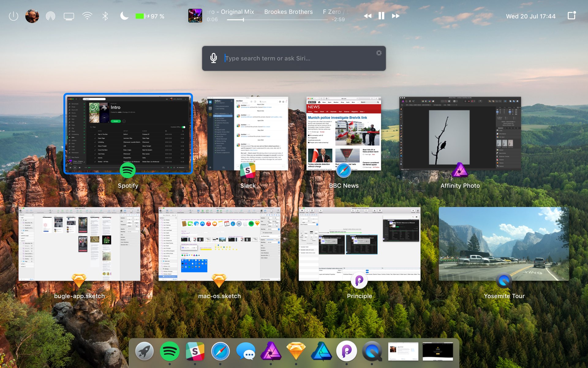The image size is (588, 368).
Task: Select the slackbot conversation in Slack sidebar
Action: 223,116
